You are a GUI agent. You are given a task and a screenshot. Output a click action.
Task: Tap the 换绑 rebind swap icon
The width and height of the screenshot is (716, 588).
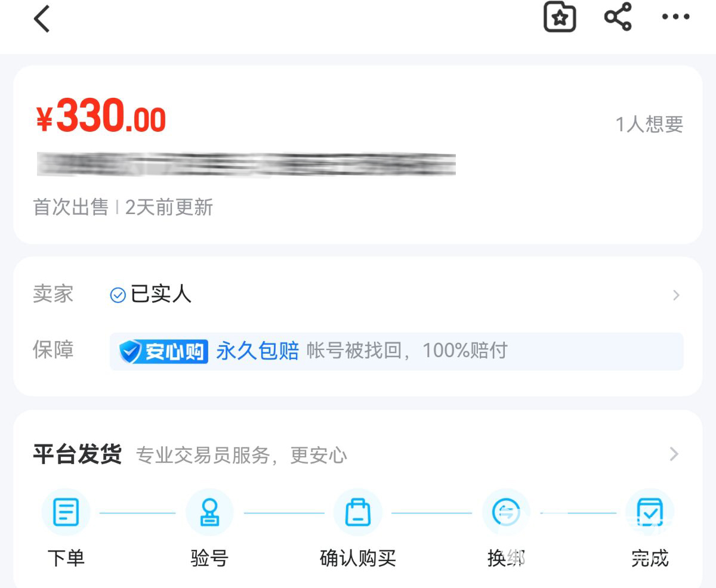click(x=506, y=512)
